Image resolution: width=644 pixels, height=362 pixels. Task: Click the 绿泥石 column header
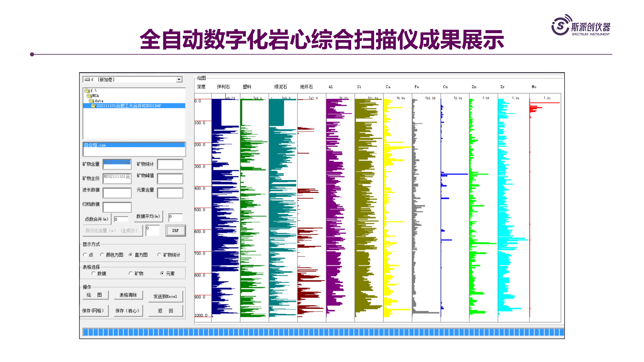(x=280, y=87)
